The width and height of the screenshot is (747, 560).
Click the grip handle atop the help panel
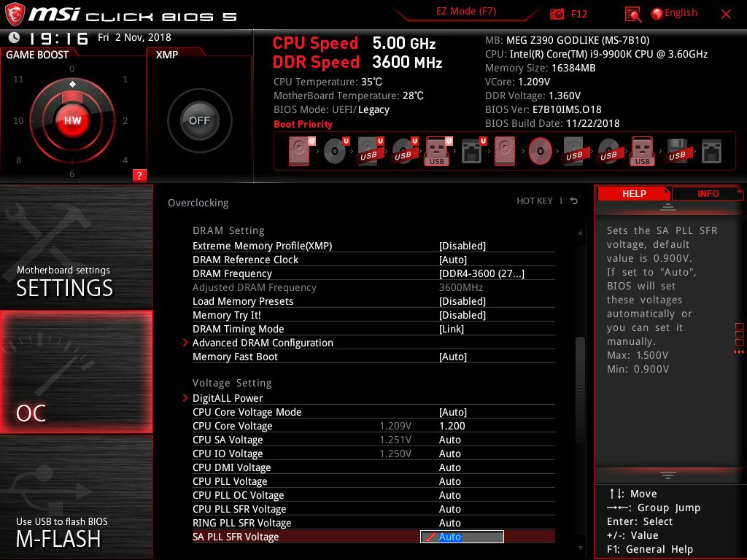(668, 206)
